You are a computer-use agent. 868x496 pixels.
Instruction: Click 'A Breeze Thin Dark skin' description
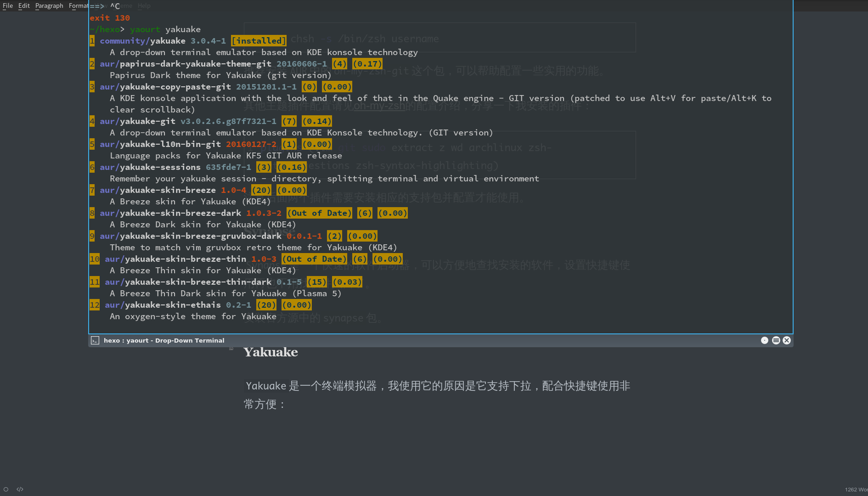click(225, 293)
